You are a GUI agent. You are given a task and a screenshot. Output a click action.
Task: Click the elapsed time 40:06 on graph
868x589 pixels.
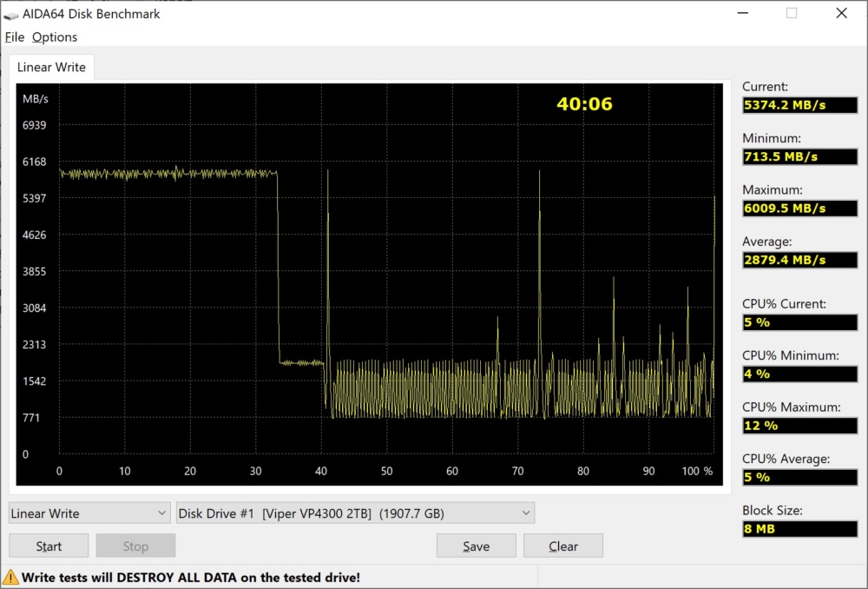[x=584, y=103]
